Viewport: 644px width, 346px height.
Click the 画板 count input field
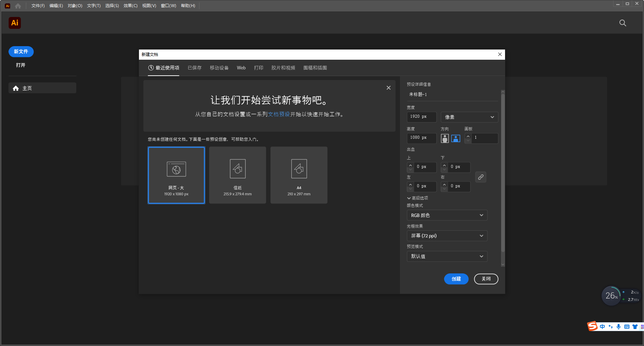click(485, 138)
